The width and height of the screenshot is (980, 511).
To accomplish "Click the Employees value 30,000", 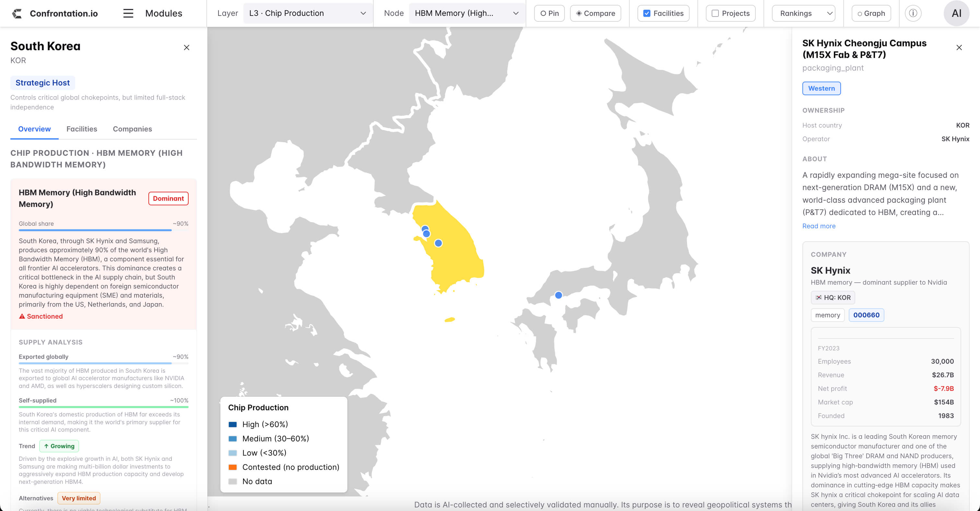I will (x=942, y=361).
